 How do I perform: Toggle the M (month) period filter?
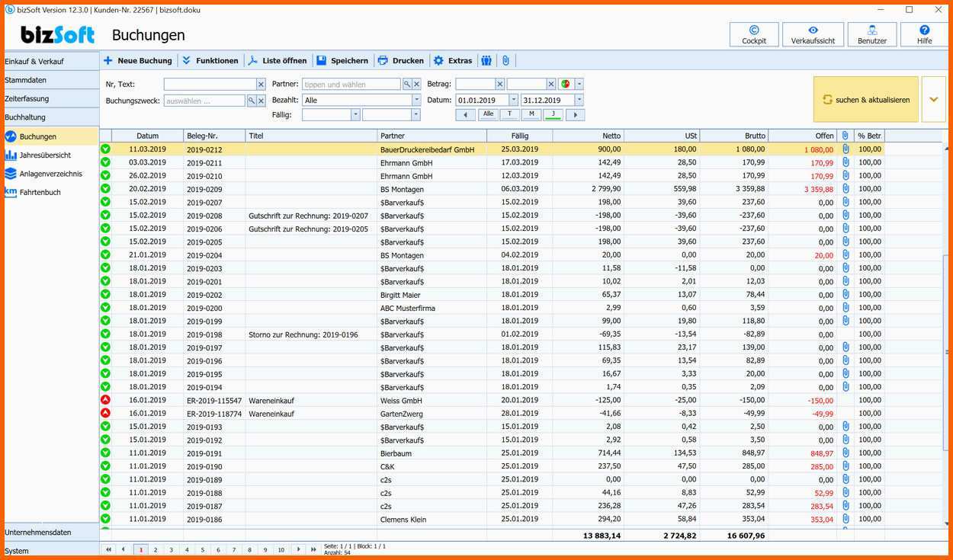tap(531, 114)
